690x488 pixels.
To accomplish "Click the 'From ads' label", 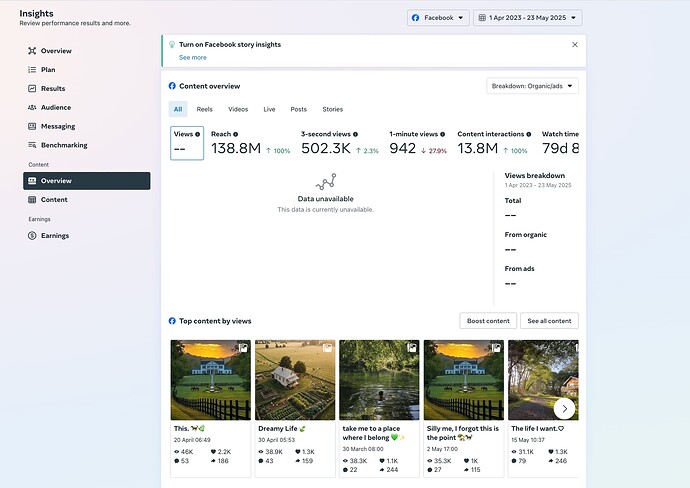I will pos(519,268).
